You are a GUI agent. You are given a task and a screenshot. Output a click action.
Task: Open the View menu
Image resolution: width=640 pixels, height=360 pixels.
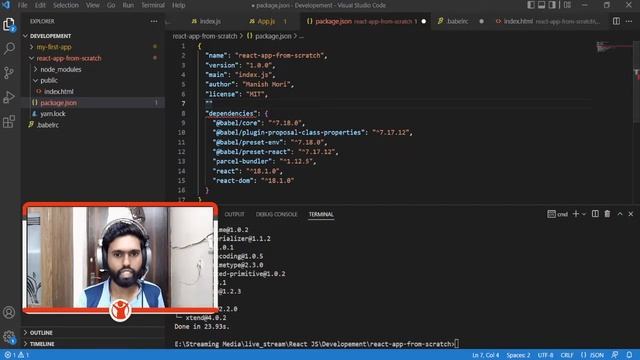(93, 5)
